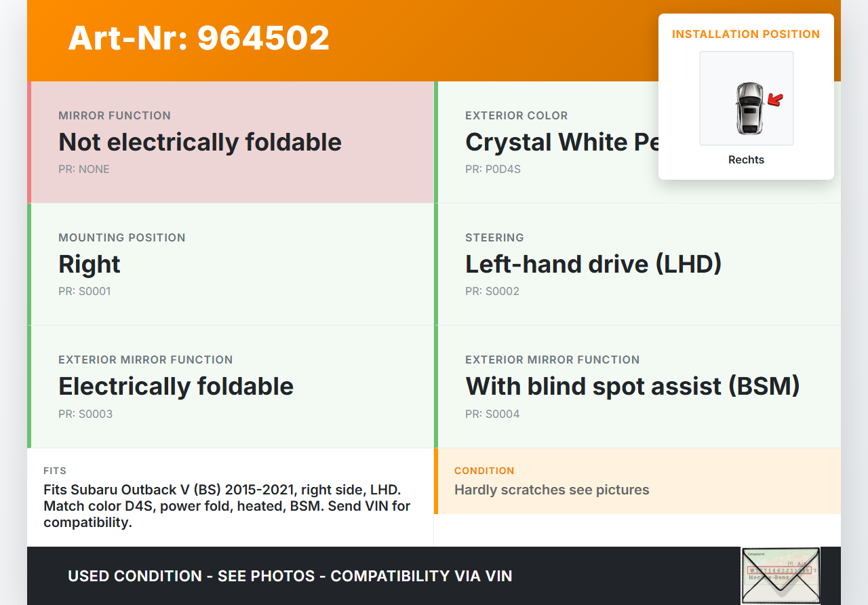
Task: Select the Left-hand drive (LHD) card
Action: click(637, 264)
